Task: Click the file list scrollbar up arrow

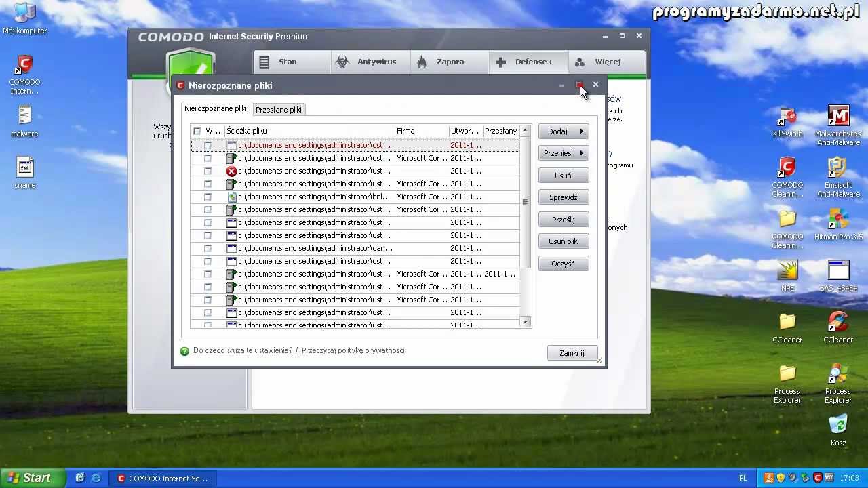Action: tap(525, 130)
